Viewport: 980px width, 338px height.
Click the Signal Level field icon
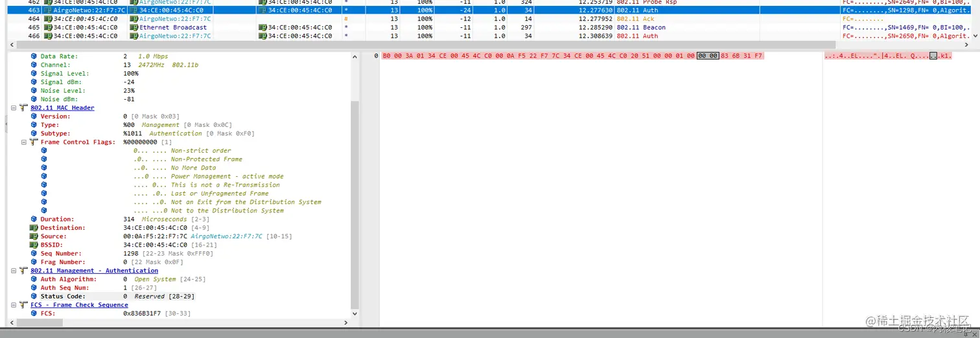(34, 74)
